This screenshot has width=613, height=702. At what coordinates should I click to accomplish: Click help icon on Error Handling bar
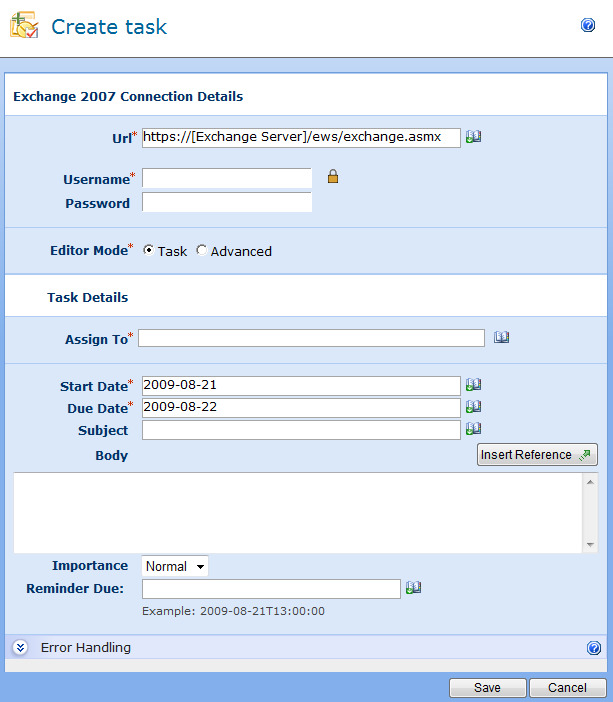pyautogui.click(x=594, y=648)
